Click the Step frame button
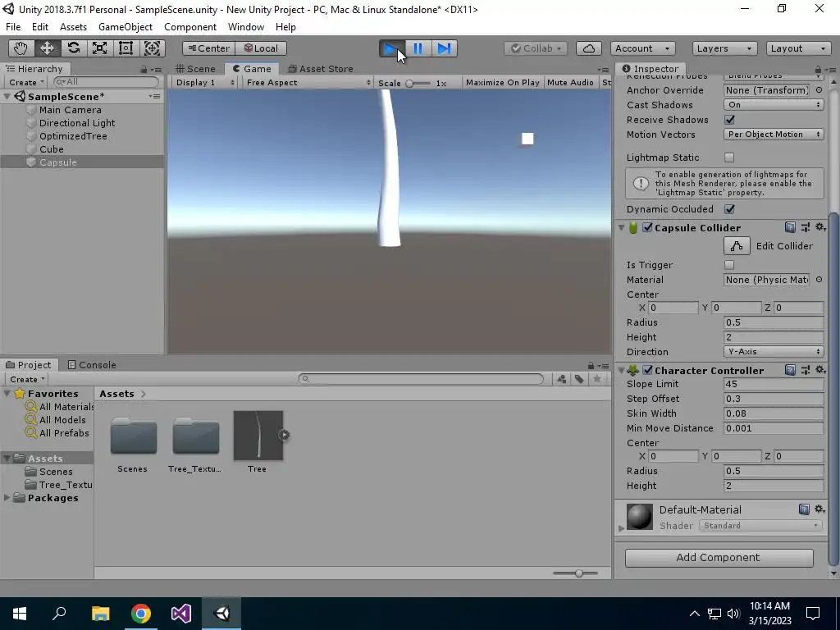The width and height of the screenshot is (840, 630). 444,48
